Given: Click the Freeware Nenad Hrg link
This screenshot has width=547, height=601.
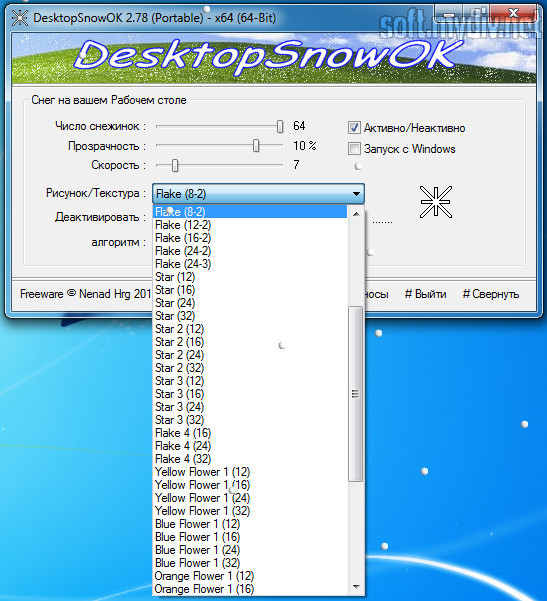Looking at the screenshot, I should (85, 294).
